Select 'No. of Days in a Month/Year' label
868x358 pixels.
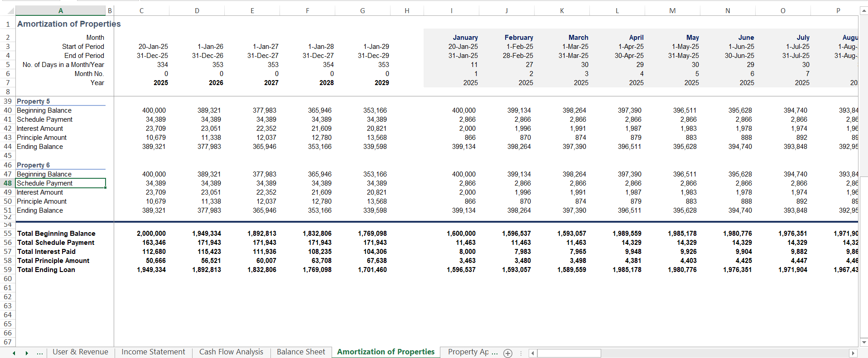point(61,65)
